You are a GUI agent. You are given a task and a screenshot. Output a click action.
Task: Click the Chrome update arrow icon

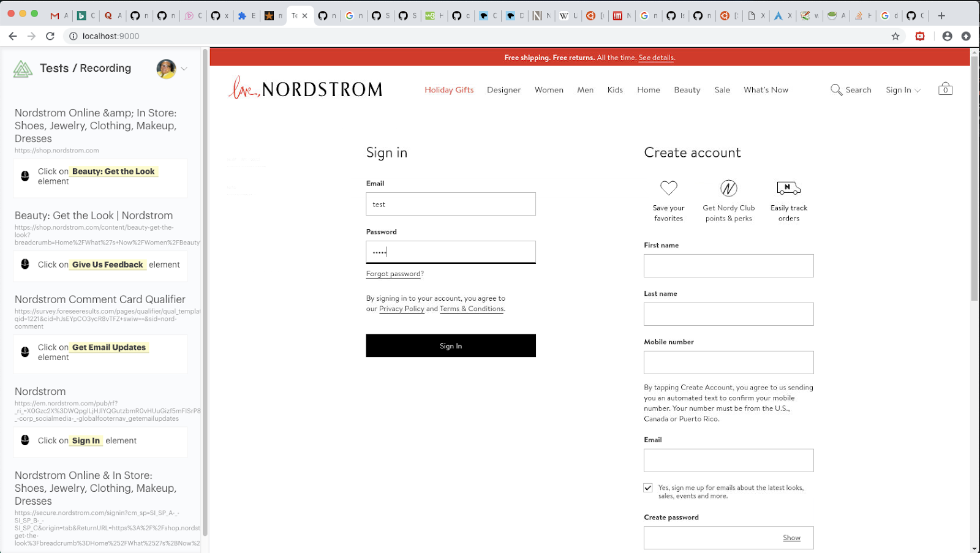coord(966,36)
